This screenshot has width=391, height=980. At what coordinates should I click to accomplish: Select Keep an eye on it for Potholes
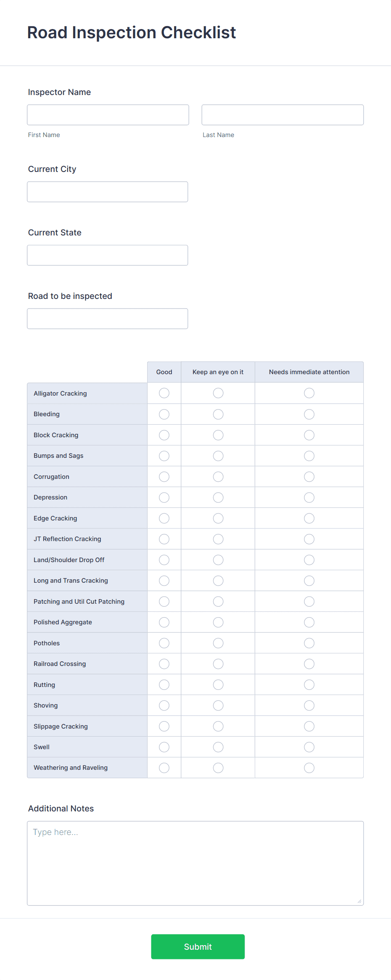[x=218, y=642]
